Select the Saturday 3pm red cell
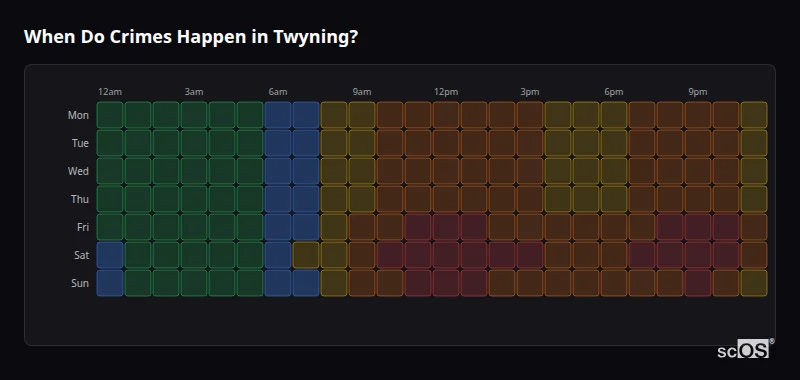This screenshot has width=800, height=380. (530, 255)
